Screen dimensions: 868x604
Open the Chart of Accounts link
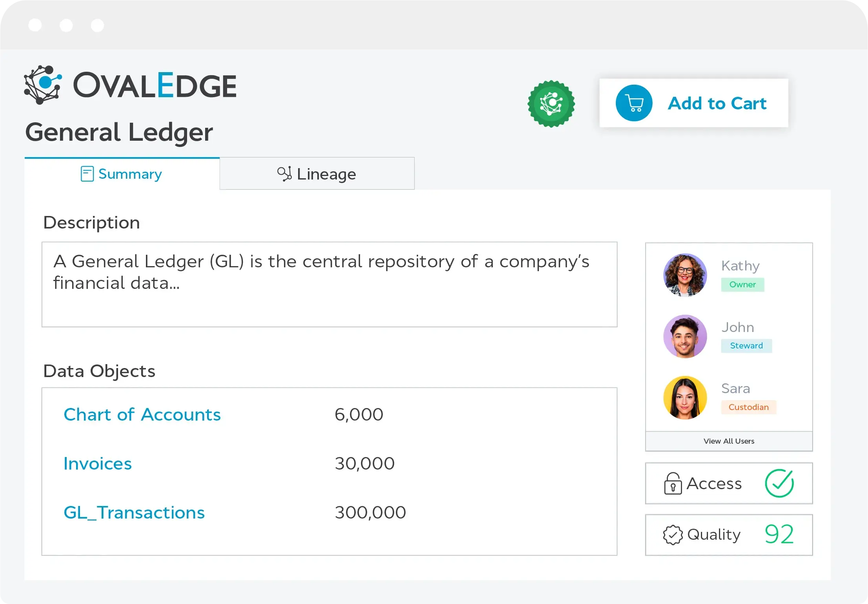[142, 415]
